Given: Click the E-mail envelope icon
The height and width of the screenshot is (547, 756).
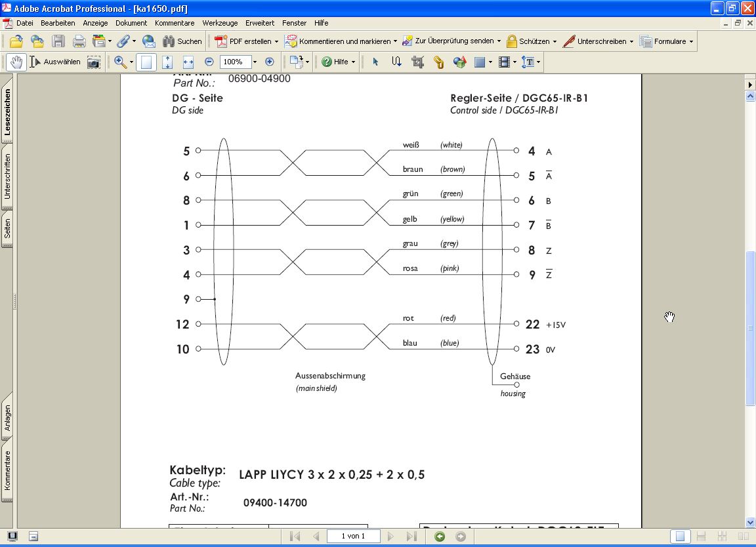Looking at the screenshot, I should (148, 41).
